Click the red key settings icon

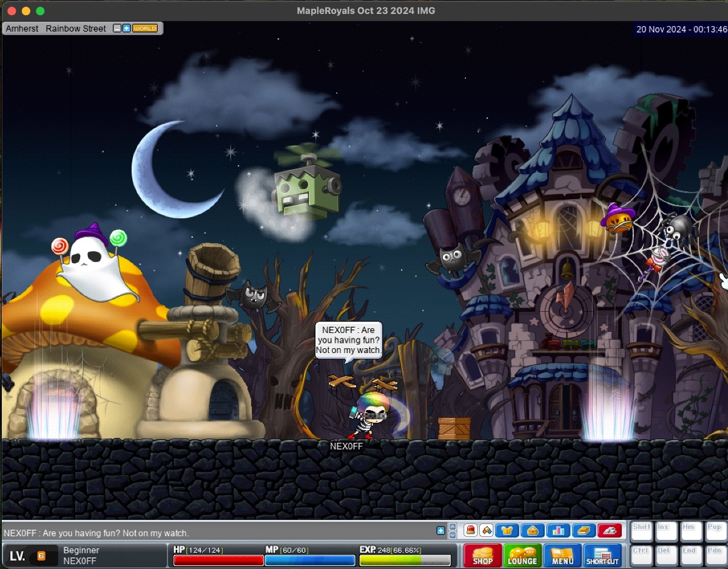pos(610,531)
